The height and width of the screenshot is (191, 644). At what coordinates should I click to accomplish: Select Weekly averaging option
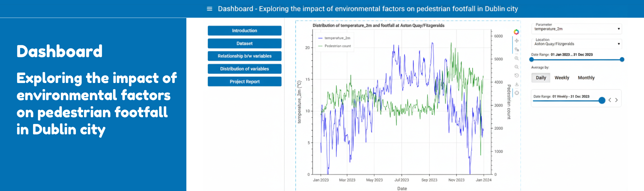(562, 78)
